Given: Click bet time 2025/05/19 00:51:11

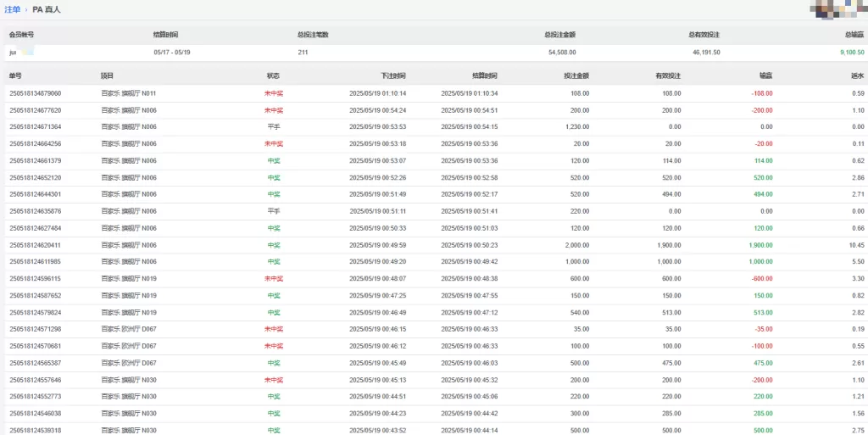Looking at the screenshot, I should click(x=378, y=211).
